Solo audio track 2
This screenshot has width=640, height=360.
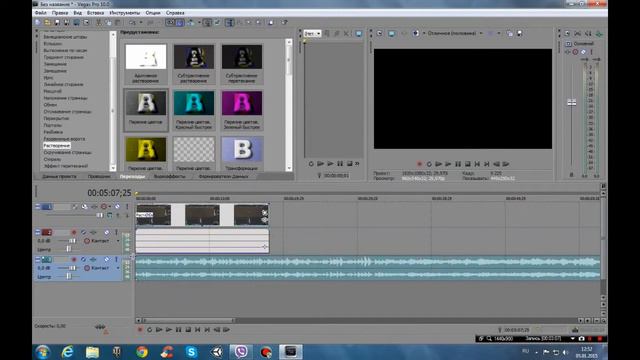tap(116, 232)
